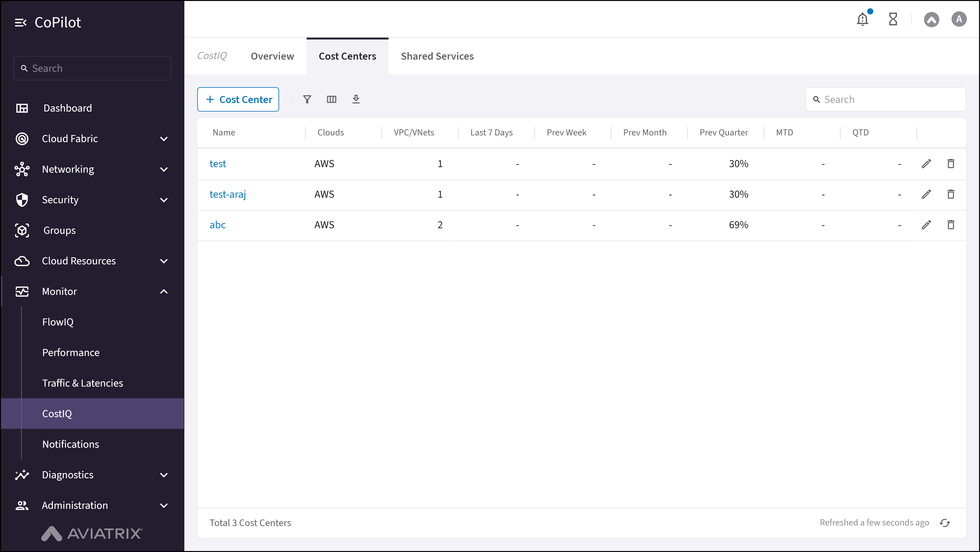Click the add Cost Center button

pyautogui.click(x=238, y=99)
